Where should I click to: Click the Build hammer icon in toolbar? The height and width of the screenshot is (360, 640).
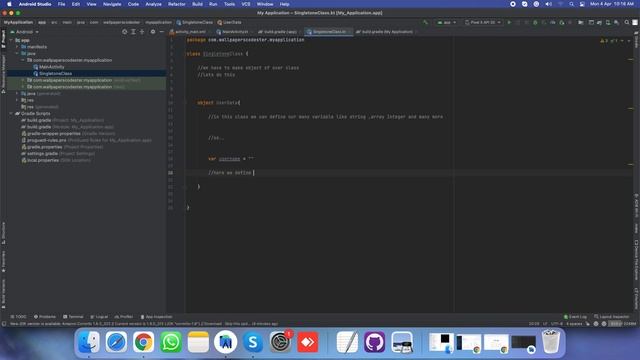point(425,22)
